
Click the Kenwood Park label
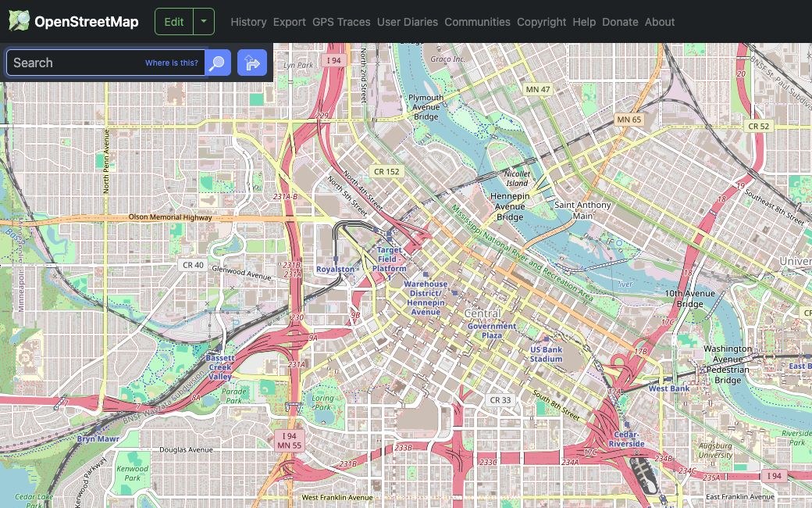[133, 473]
